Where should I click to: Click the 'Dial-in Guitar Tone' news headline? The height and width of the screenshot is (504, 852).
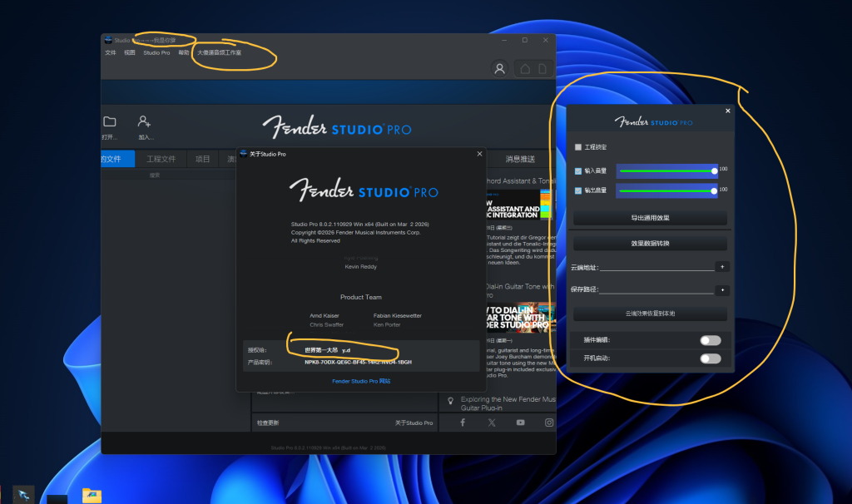(x=521, y=290)
